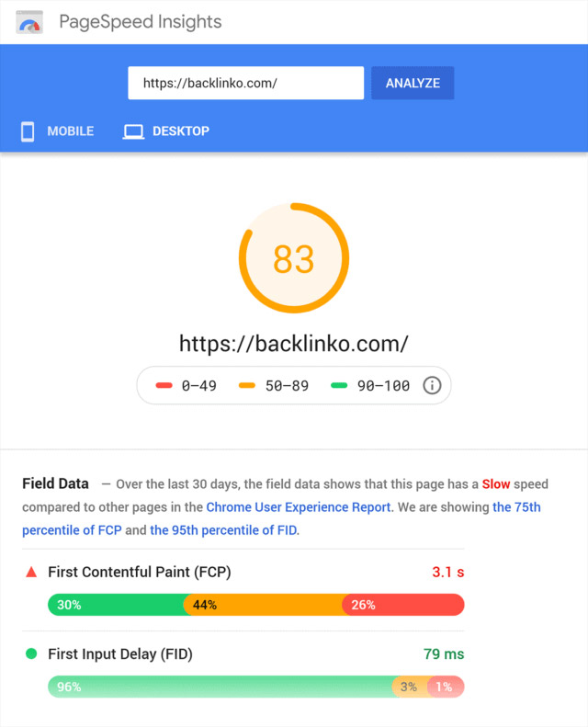Click the orange 44% FCP bar segment

click(x=263, y=605)
